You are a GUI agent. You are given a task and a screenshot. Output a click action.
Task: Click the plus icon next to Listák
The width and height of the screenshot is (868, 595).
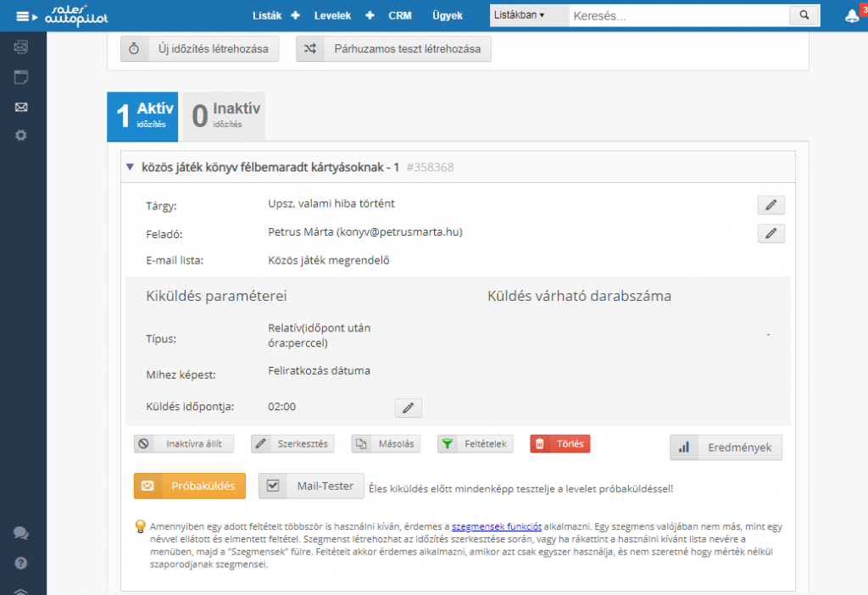(x=296, y=15)
